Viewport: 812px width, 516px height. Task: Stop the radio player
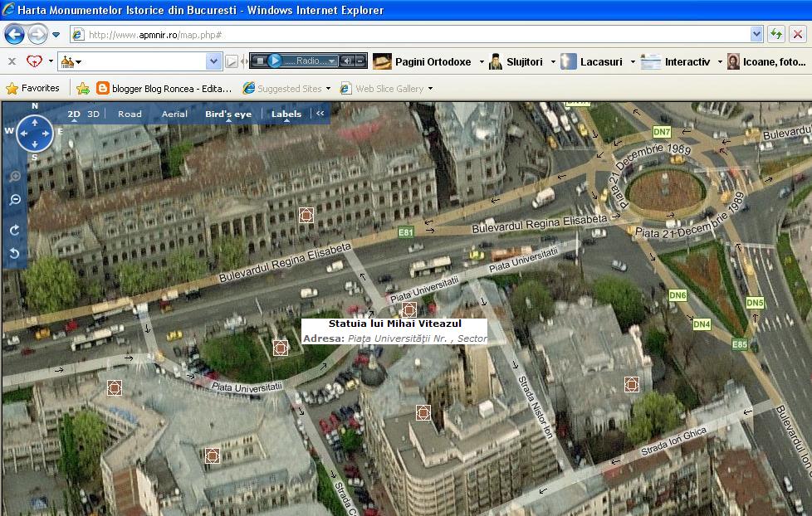pos(261,61)
